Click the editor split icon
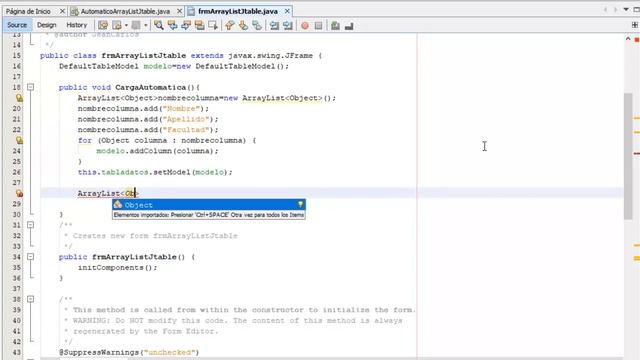Screen dimensions: 640x360 tap(635, 25)
